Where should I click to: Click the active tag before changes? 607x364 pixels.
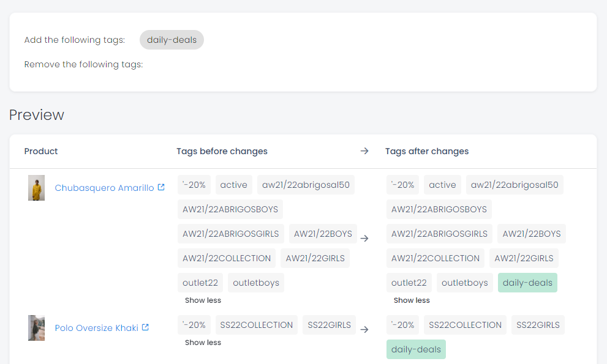pyautogui.click(x=234, y=185)
